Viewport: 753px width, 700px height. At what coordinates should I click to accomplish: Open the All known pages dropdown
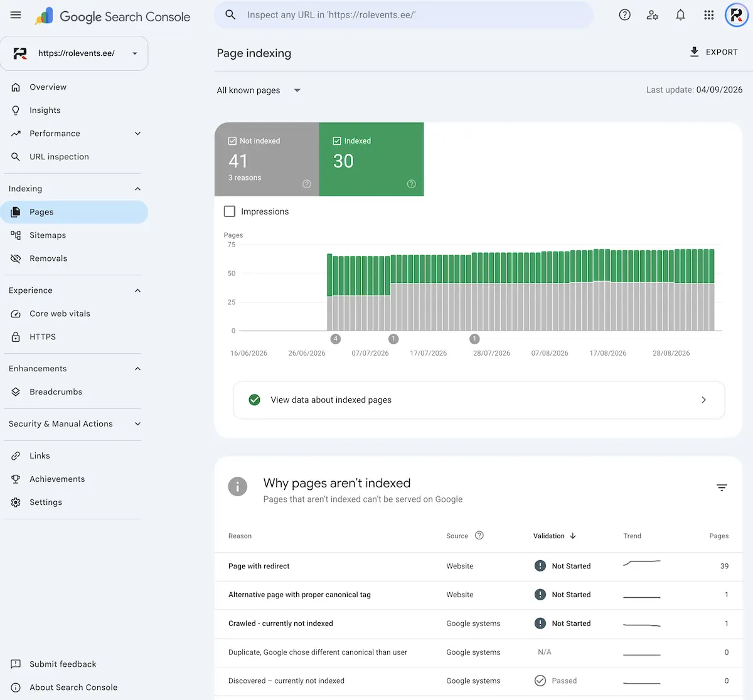coord(259,90)
